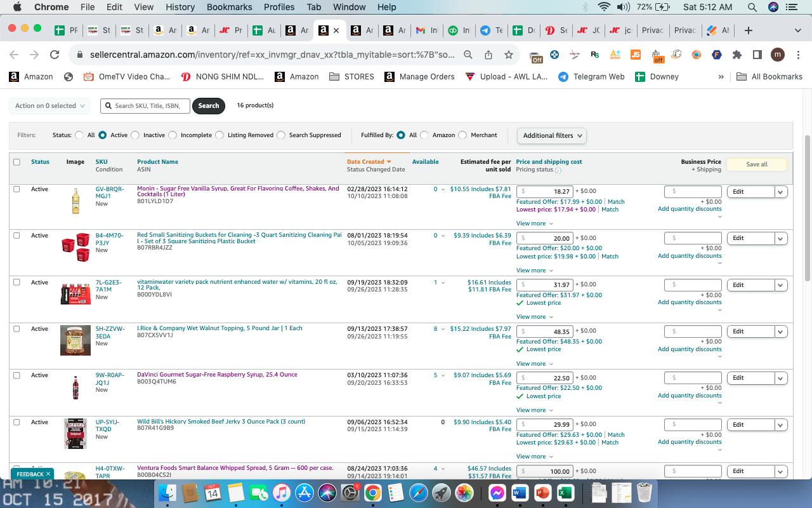Expand View more for Red Sanitizing Buckets
The width and height of the screenshot is (812, 508).
(x=535, y=271)
